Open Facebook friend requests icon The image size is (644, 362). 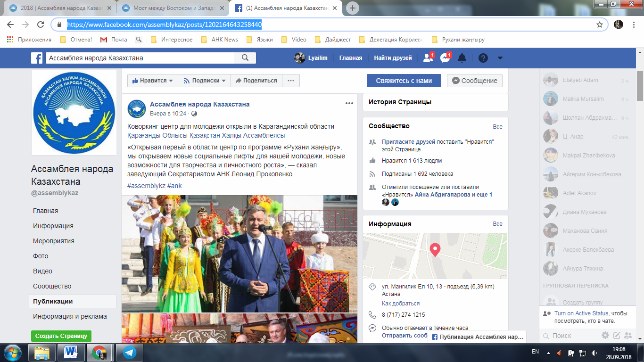point(429,58)
